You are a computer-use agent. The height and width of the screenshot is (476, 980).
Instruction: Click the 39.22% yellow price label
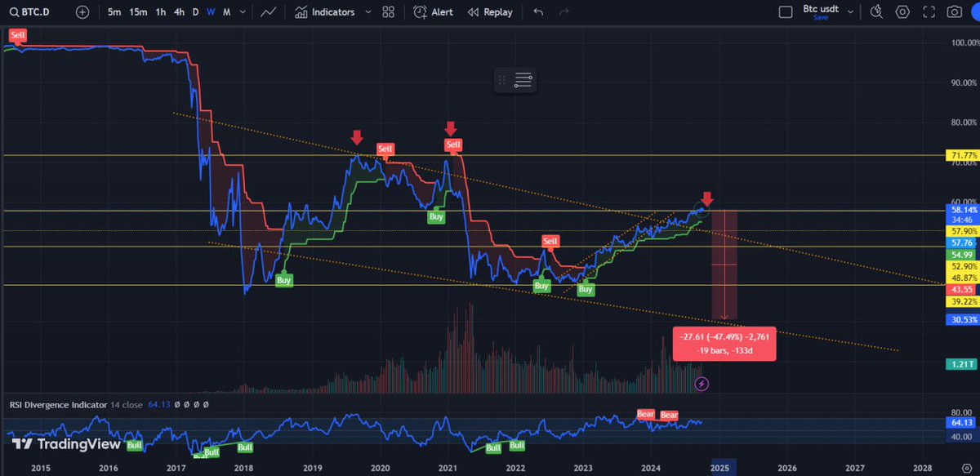(x=964, y=301)
